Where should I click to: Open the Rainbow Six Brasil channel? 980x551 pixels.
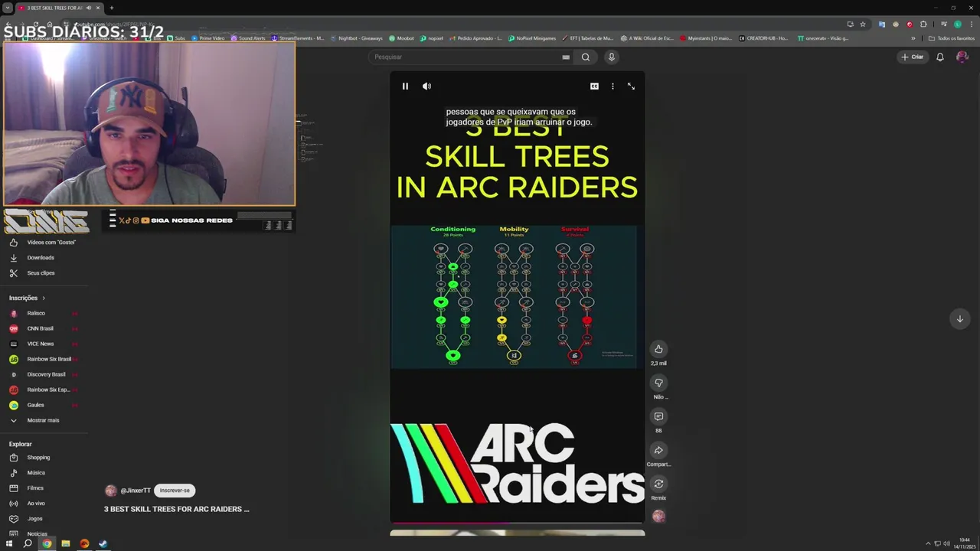click(x=44, y=359)
